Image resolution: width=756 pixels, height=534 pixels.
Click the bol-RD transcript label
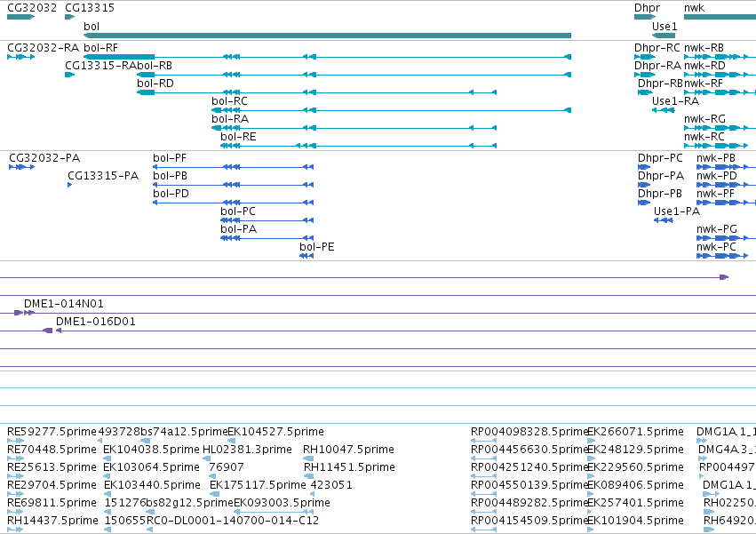point(155,83)
